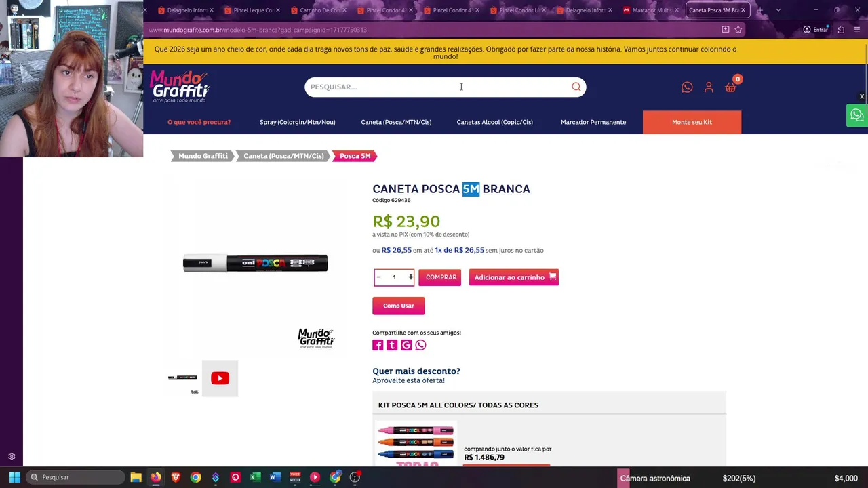Viewport: 868px width, 488px height.
Task: Decrease the quantity with the minus button
Action: pyautogui.click(x=378, y=277)
